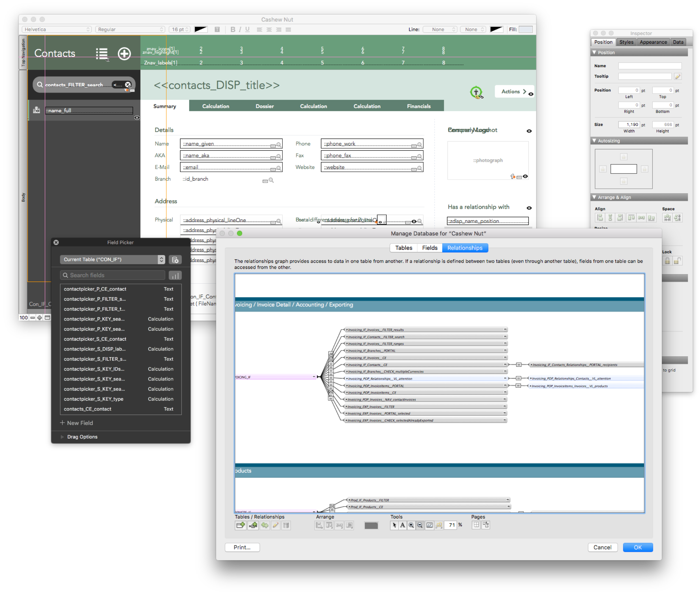Collapse the Autosizing section in Inspector
Viewport: 700px width, 595px height.
coord(594,141)
